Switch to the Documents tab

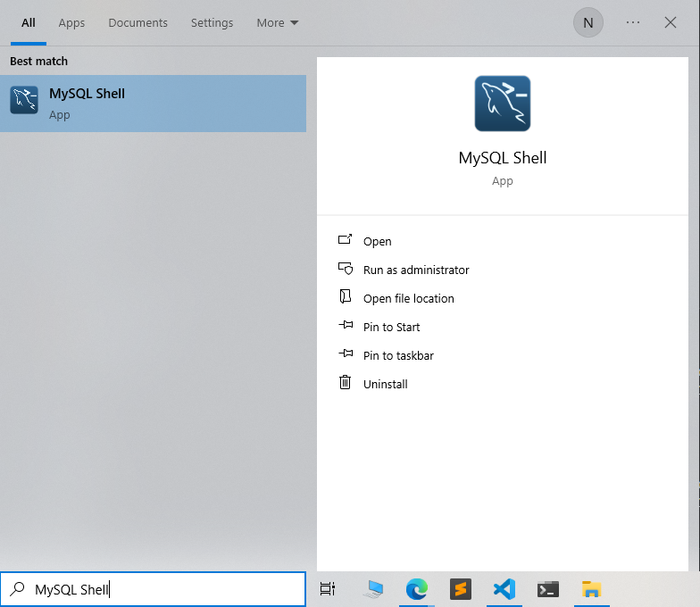tap(137, 23)
